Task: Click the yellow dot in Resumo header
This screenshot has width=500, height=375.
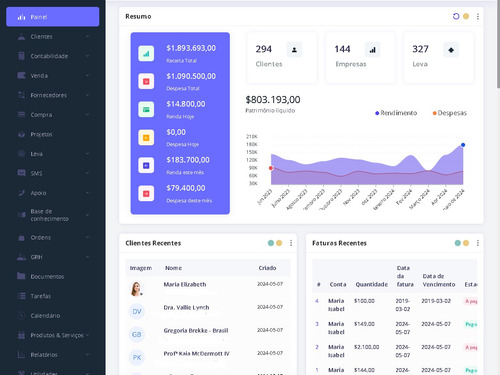Action: pyautogui.click(x=466, y=16)
